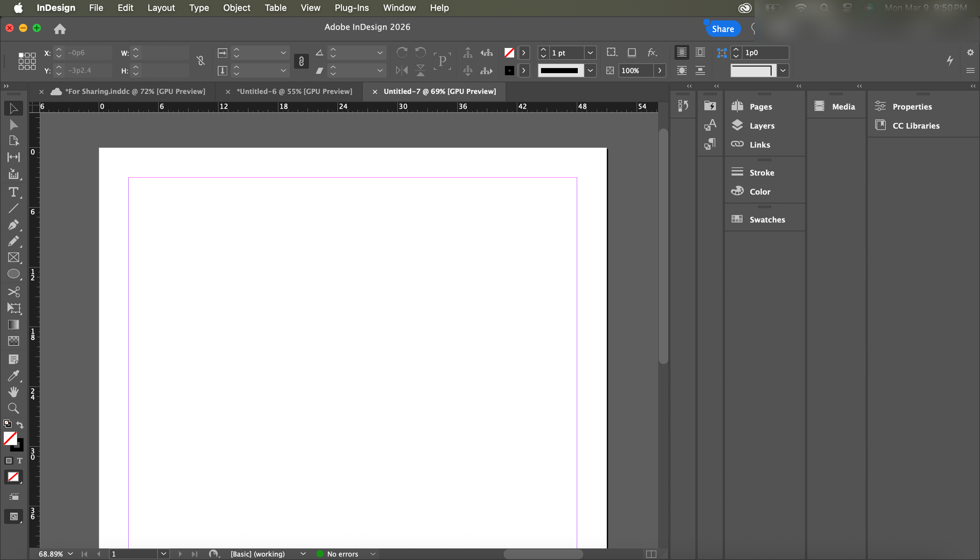Open the Object menu

tap(236, 8)
